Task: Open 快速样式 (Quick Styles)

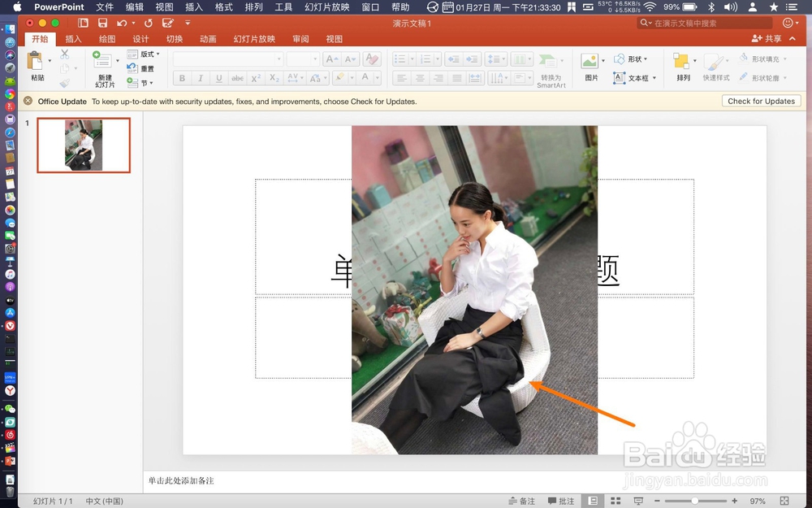Action: click(715, 63)
